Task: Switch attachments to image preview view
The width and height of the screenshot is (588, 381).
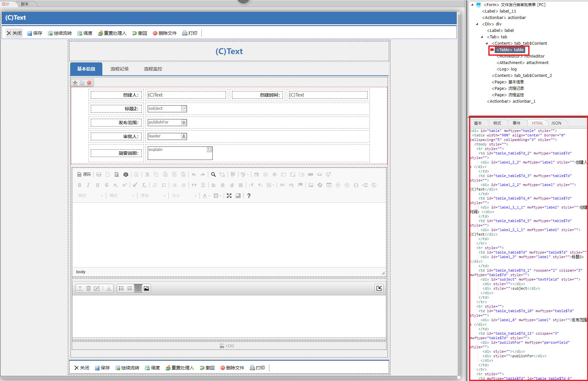Action: (146, 288)
